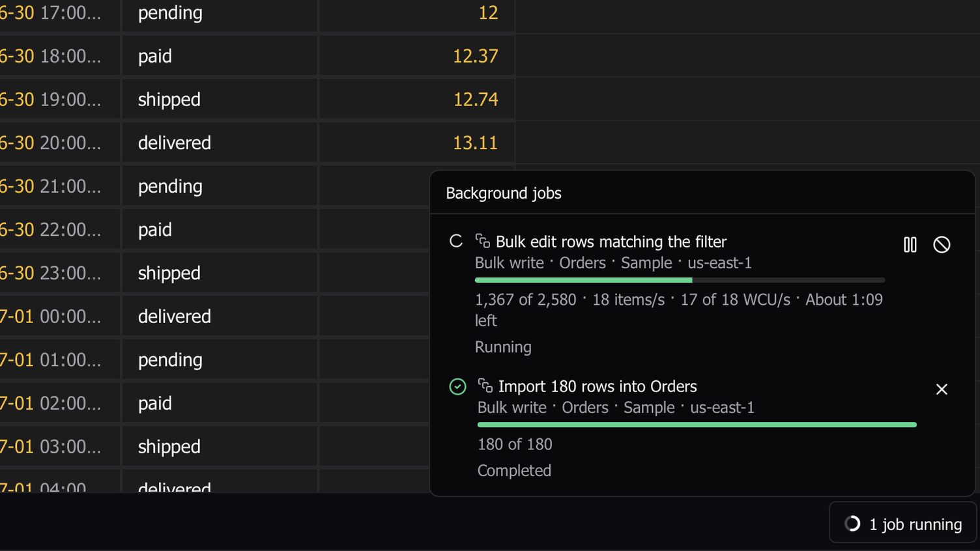Click the title Bulk edit rows matching the filter

(x=611, y=242)
